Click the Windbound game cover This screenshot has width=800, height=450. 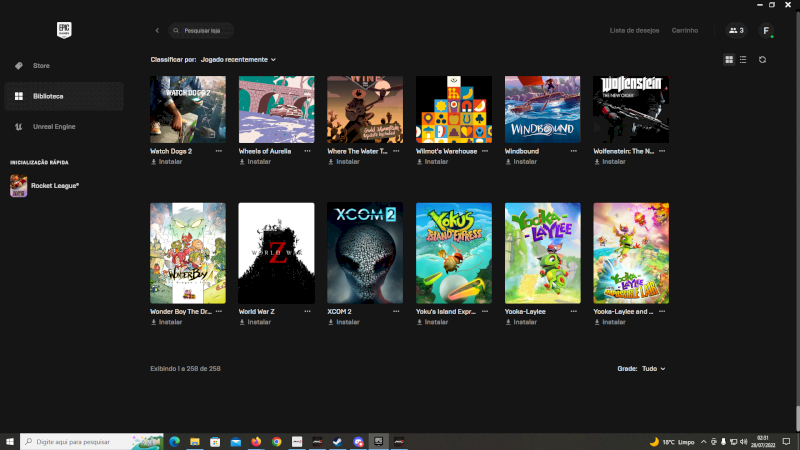542,110
